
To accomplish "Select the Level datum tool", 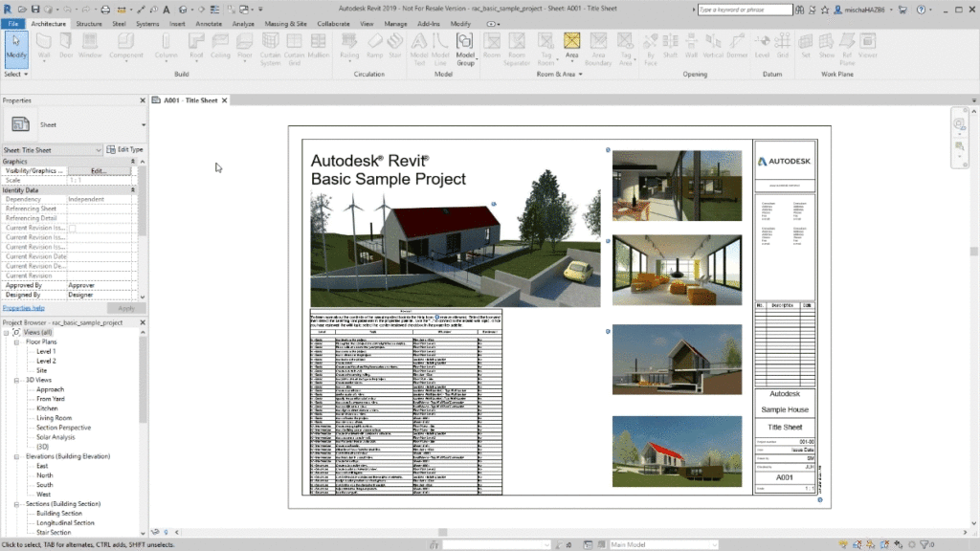I will 762,46.
